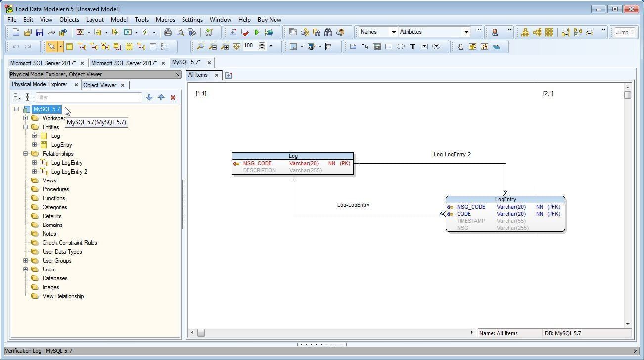This screenshot has width=644, height=360.
Task: Click the Filter input field
Action: (x=89, y=97)
